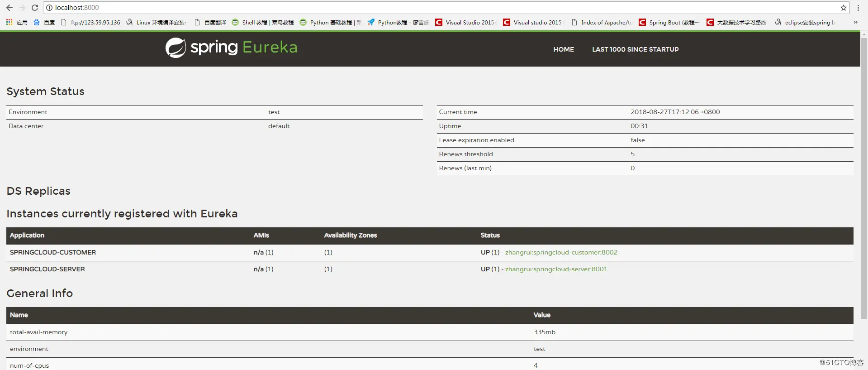Click the General Info heading
This screenshot has height=370, width=868.
[39, 293]
